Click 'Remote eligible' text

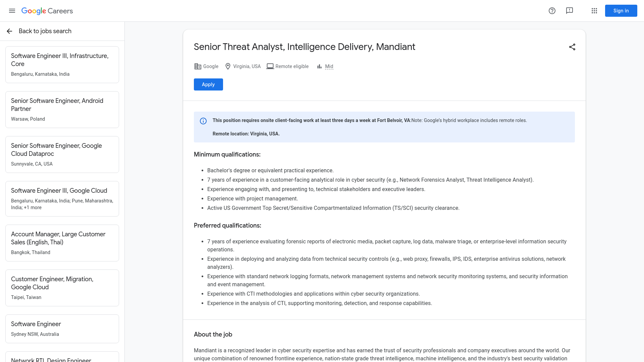pyautogui.click(x=292, y=66)
